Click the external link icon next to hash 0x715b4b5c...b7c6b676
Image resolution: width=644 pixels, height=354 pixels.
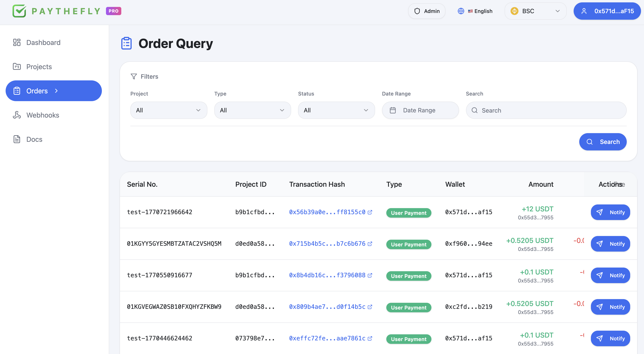pos(370,244)
